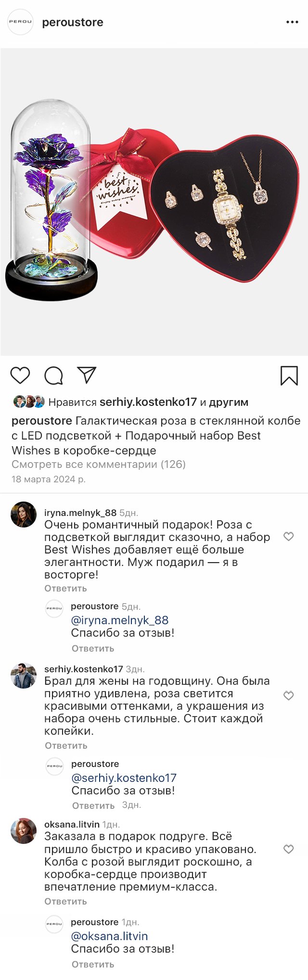Click the peroustore profile logo in the header
Screen dimensions: 308x980
(x=20, y=22)
